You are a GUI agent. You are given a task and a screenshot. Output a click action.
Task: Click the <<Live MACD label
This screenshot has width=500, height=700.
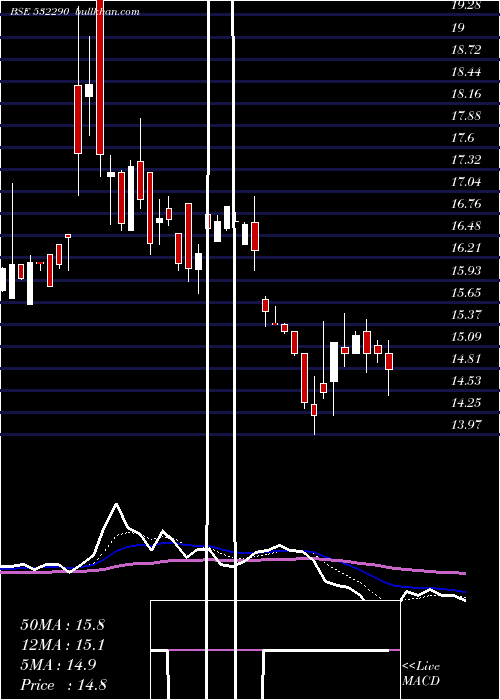(421, 673)
